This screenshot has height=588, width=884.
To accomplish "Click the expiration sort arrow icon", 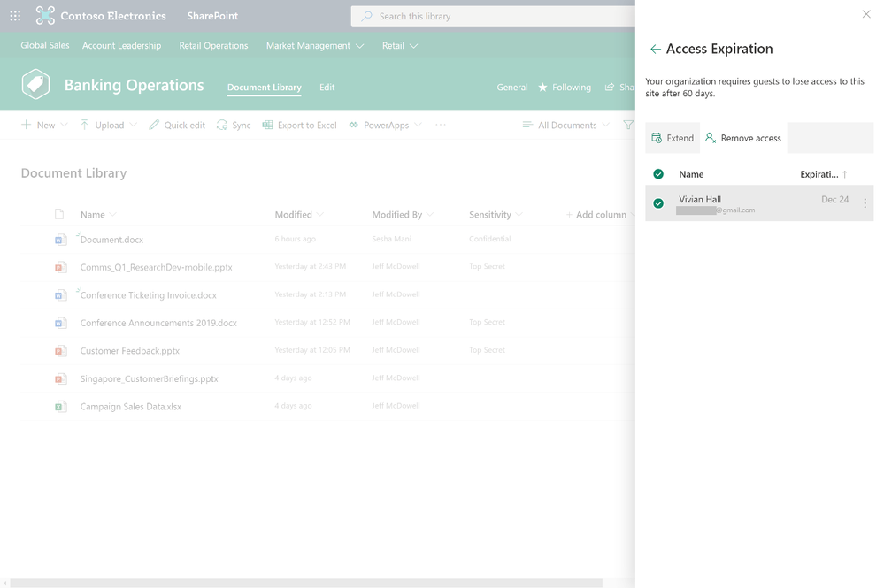I will click(x=844, y=174).
